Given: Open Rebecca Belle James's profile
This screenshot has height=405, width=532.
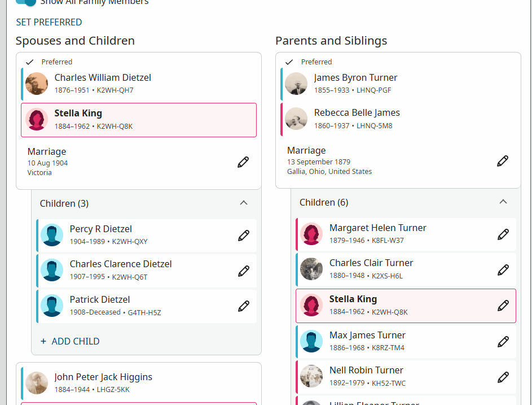Looking at the screenshot, I should 357,112.
